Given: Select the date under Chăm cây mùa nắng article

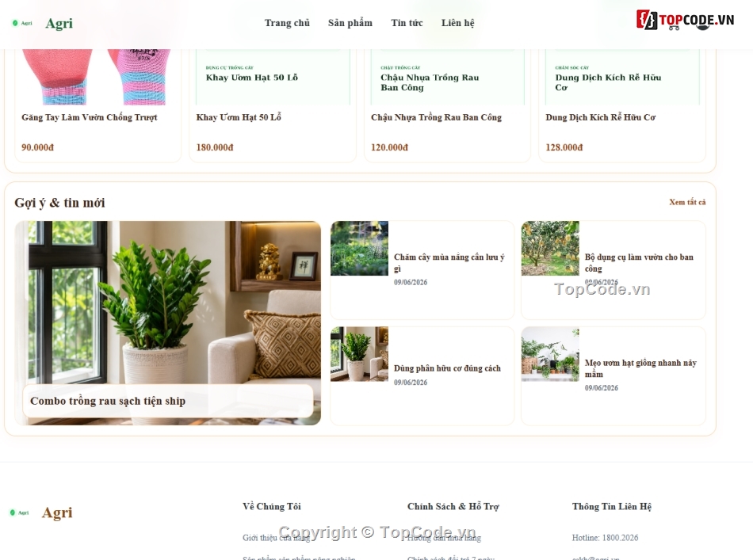Looking at the screenshot, I should click(x=411, y=282).
